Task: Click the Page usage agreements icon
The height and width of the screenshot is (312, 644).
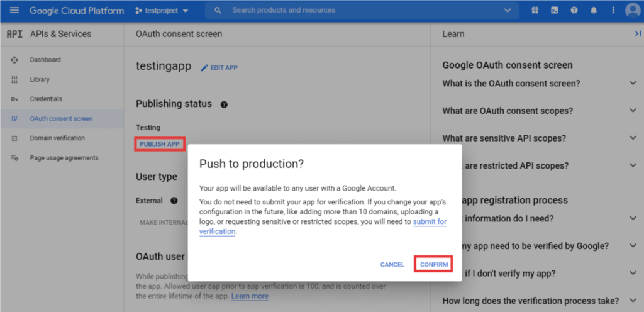Action: 14,158
